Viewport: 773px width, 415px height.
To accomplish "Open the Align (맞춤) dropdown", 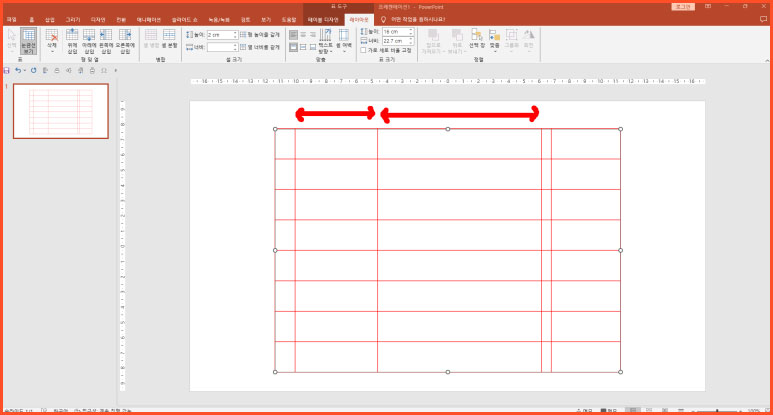I will [x=494, y=41].
